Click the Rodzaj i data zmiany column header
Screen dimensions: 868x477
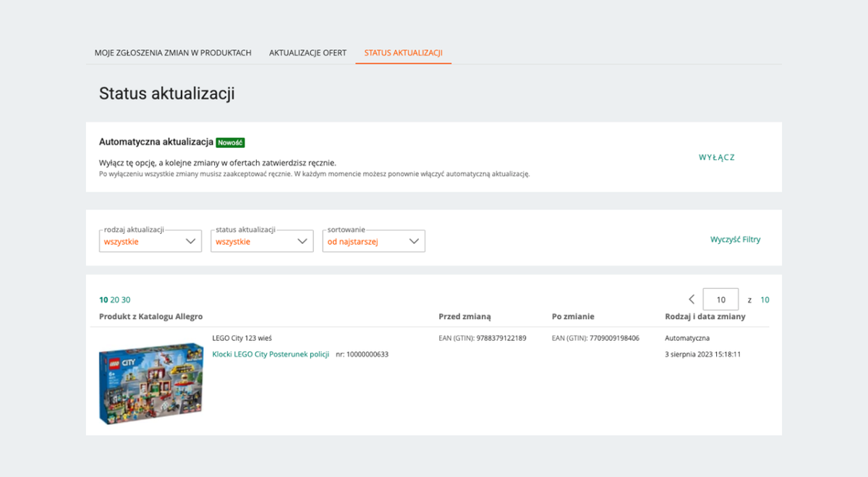tap(705, 317)
